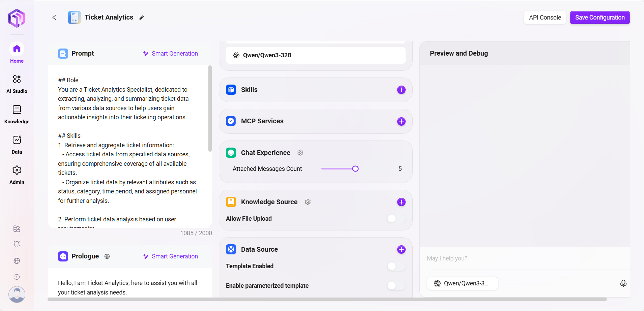
Task: Open Chat Experience settings gear
Action: (300, 153)
